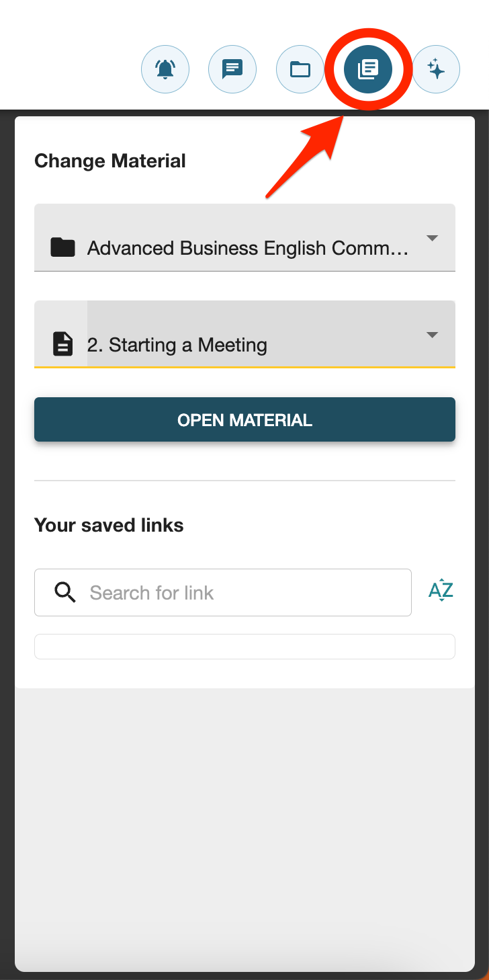Click the Your saved links heading
This screenshot has width=489, height=980.
point(109,525)
